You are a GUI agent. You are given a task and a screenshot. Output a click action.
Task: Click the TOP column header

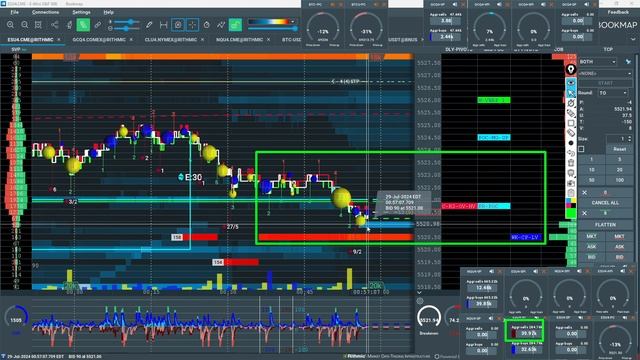click(608, 49)
